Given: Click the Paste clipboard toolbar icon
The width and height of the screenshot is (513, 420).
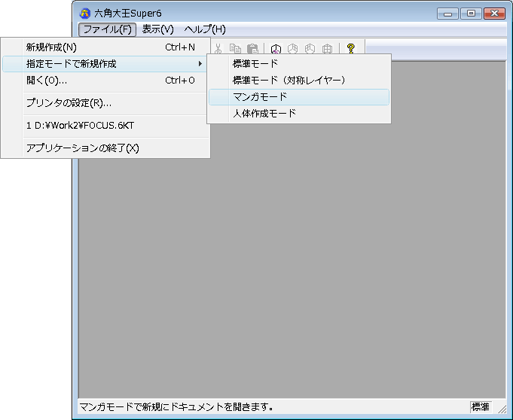Looking at the screenshot, I should [252, 49].
